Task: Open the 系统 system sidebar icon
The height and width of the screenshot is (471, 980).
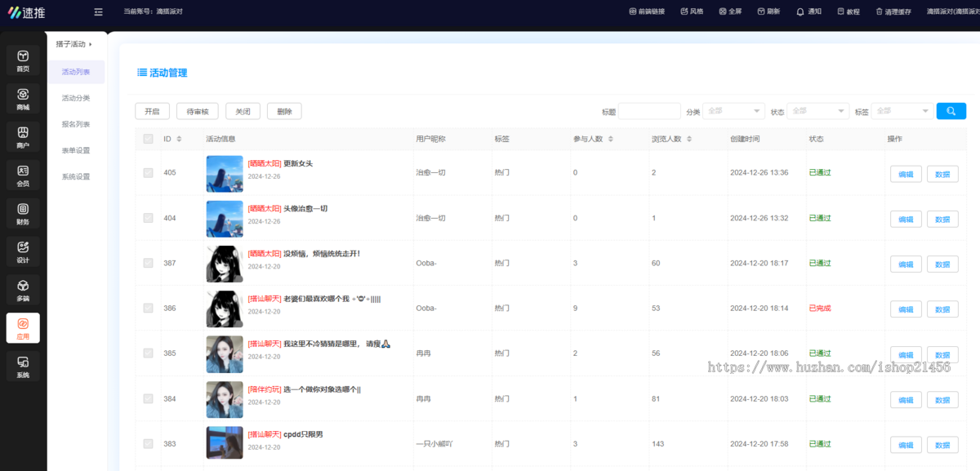Action: 23,367
